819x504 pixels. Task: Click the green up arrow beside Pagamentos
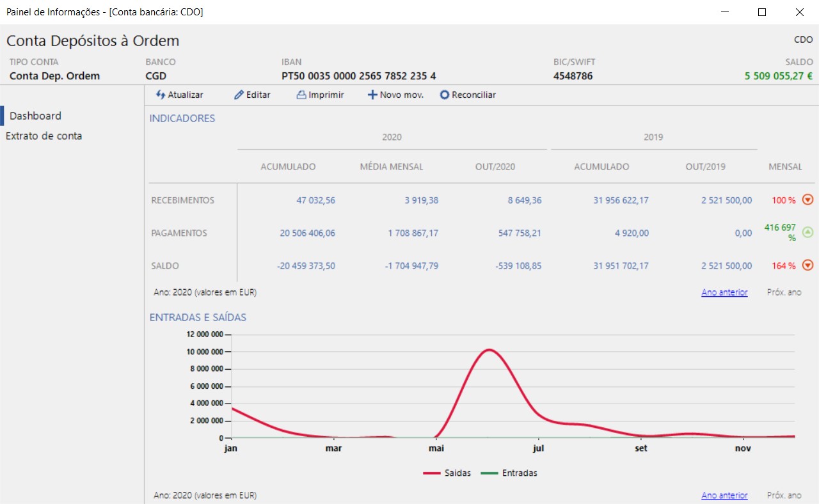click(807, 233)
